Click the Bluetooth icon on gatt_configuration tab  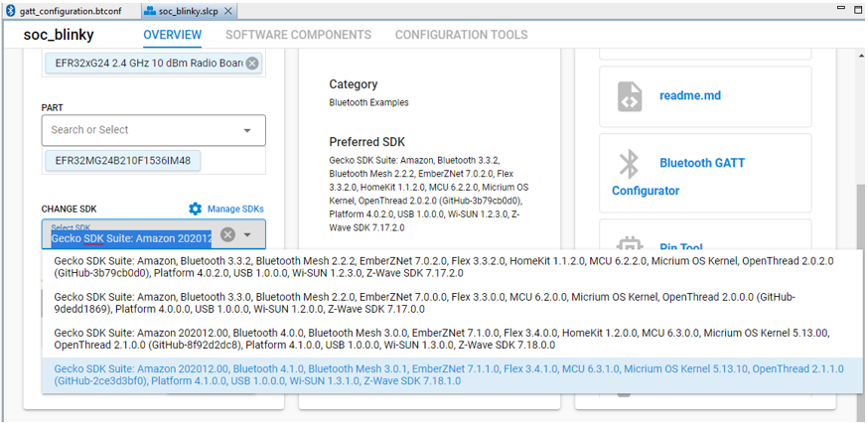coord(11,11)
